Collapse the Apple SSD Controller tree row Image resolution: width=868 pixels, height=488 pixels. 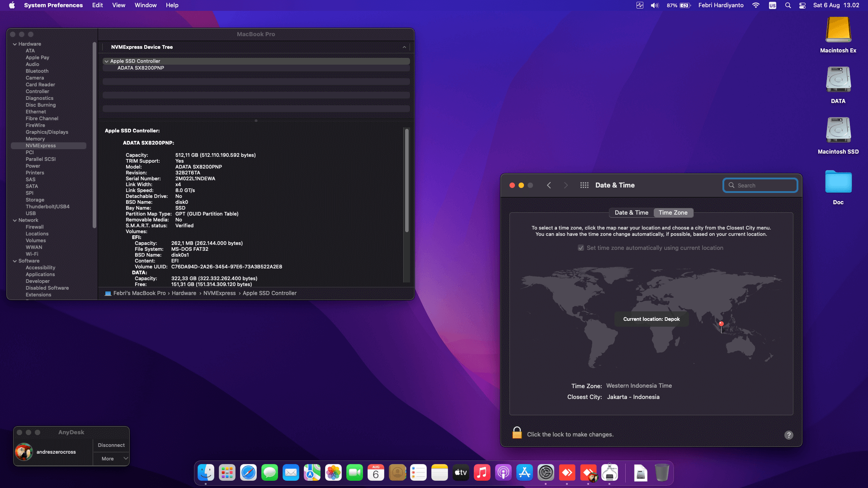[106, 61]
